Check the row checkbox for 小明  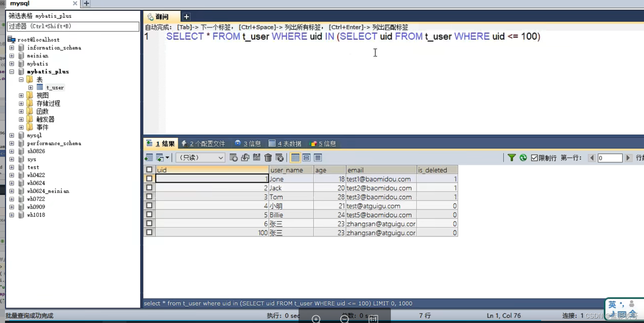(x=149, y=205)
